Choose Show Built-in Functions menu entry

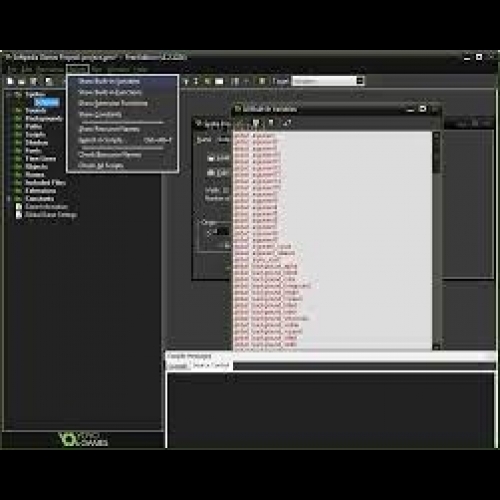point(110,92)
